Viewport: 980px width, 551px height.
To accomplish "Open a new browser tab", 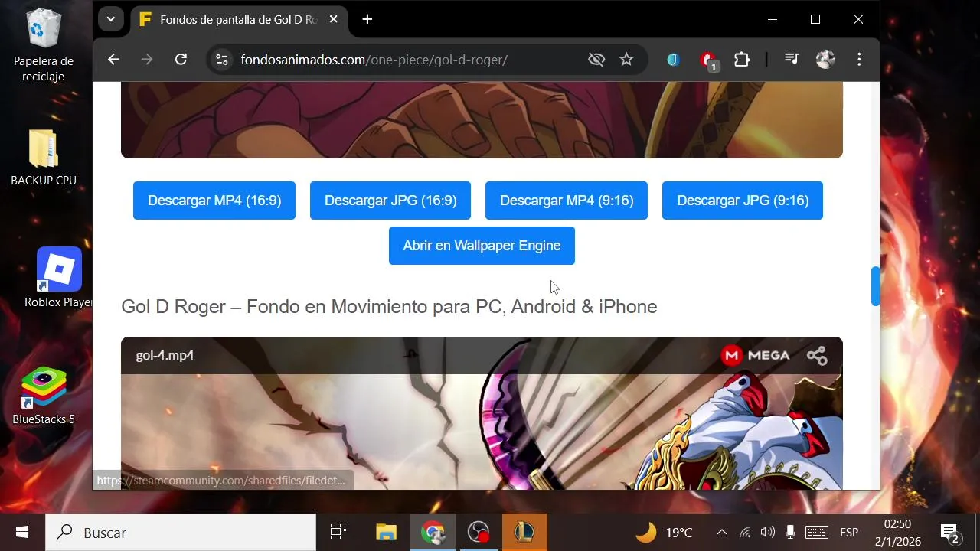I will pos(367,19).
